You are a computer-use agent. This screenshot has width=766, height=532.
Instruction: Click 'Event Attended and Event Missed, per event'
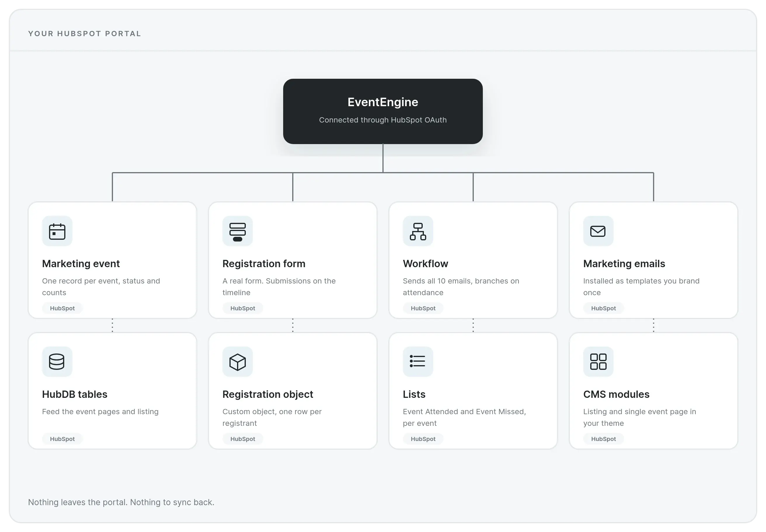(464, 417)
